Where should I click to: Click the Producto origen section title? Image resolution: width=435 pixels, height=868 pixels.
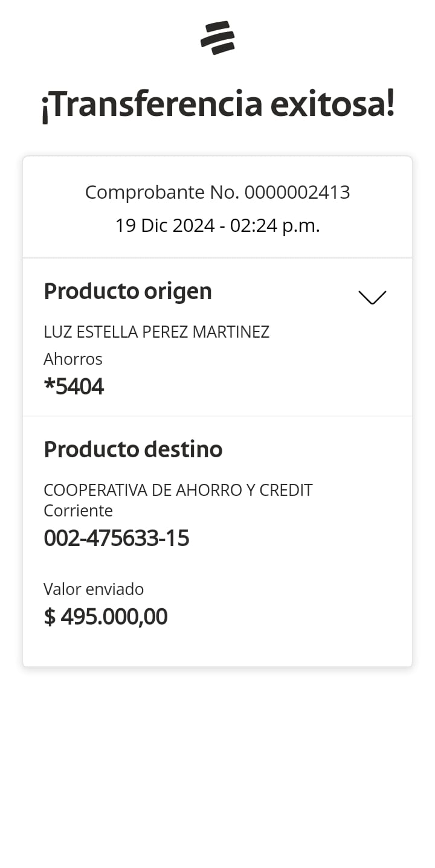tap(127, 291)
